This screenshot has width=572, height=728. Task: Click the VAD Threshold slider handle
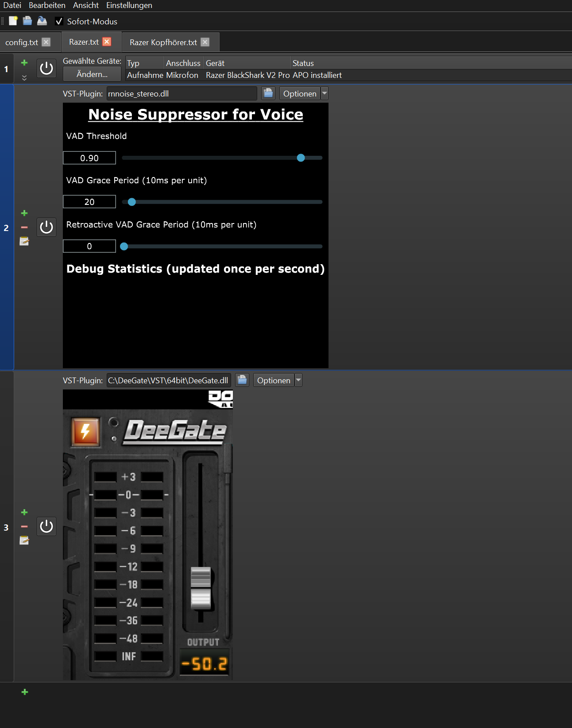tap(301, 158)
